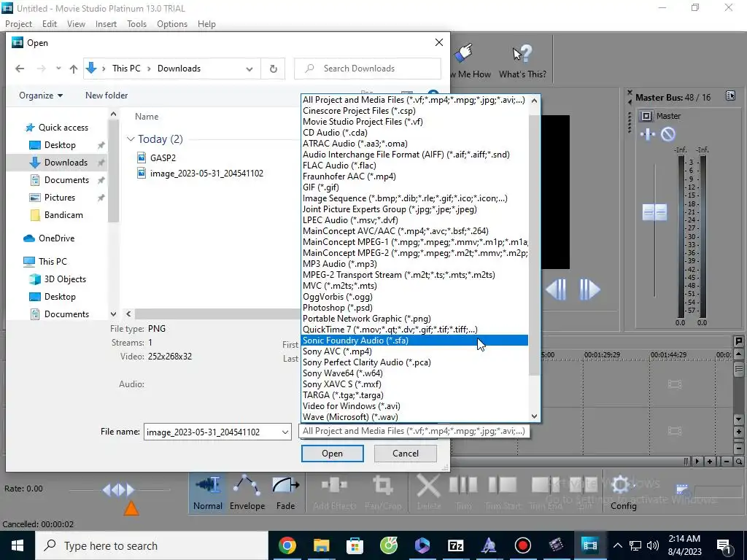The width and height of the screenshot is (747, 560).
Task: Click the file type filter combo box
Action: click(x=414, y=431)
